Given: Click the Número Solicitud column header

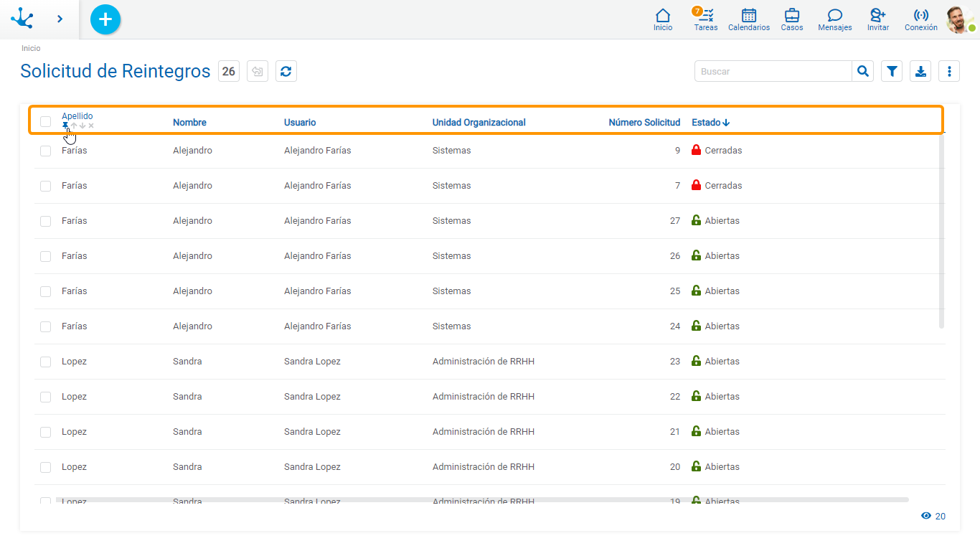Looking at the screenshot, I should pos(644,123).
